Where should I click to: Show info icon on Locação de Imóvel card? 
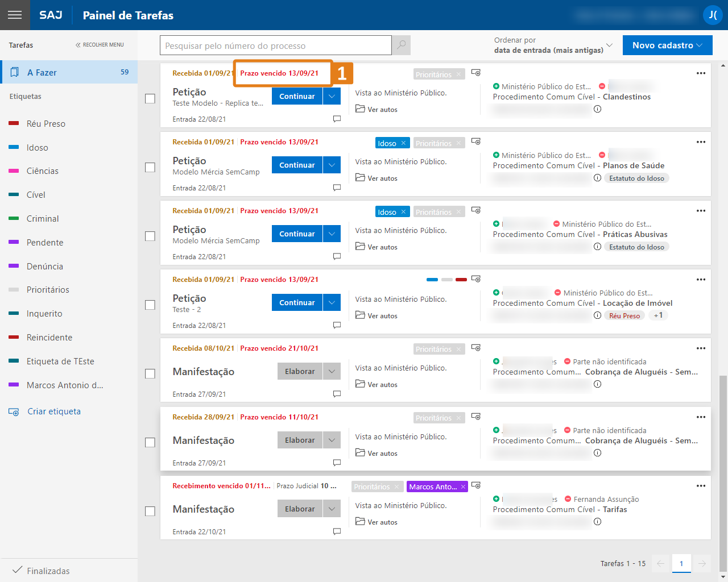click(597, 315)
